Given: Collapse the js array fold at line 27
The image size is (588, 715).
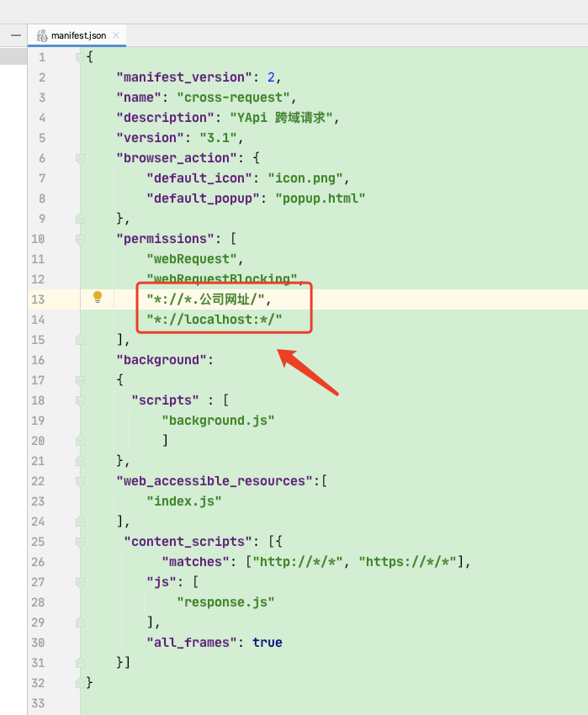Looking at the screenshot, I should tap(80, 582).
